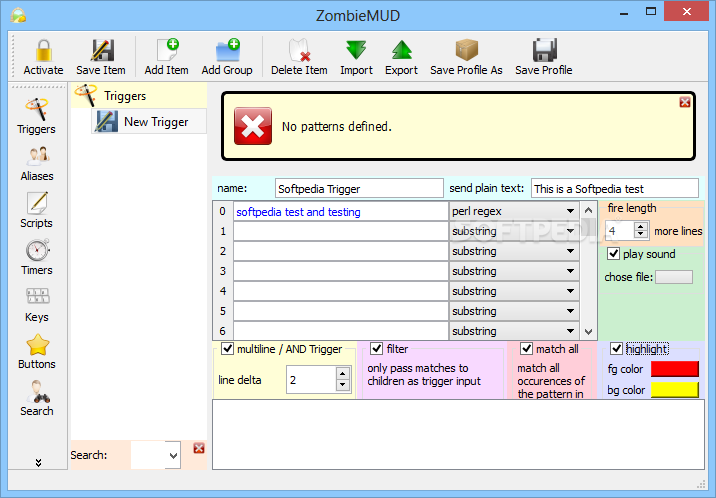Decrease the line delta value
The width and height of the screenshot is (716, 498).
click(x=342, y=386)
